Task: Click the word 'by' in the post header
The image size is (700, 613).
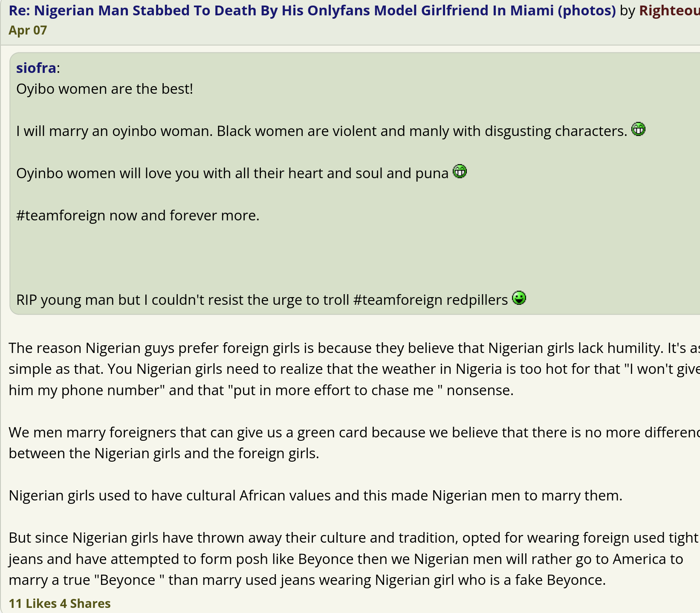Action: [x=628, y=11]
